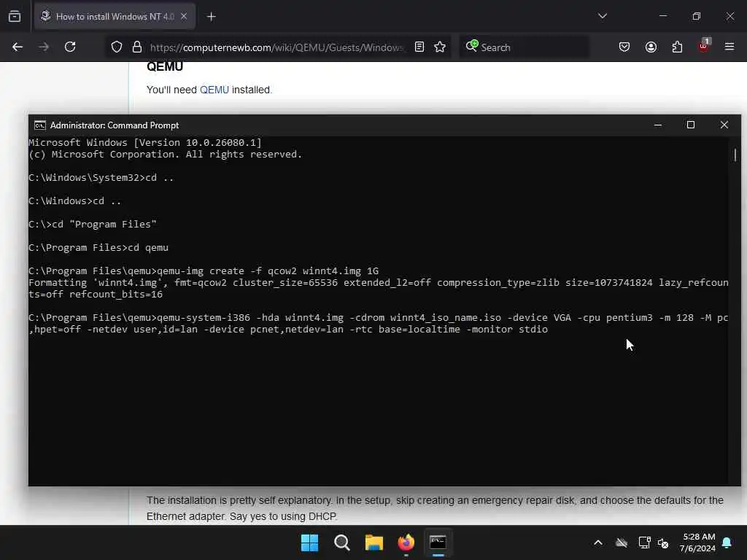Click the computernewb.com address bar URL
This screenshot has height=560, width=747.
276,47
